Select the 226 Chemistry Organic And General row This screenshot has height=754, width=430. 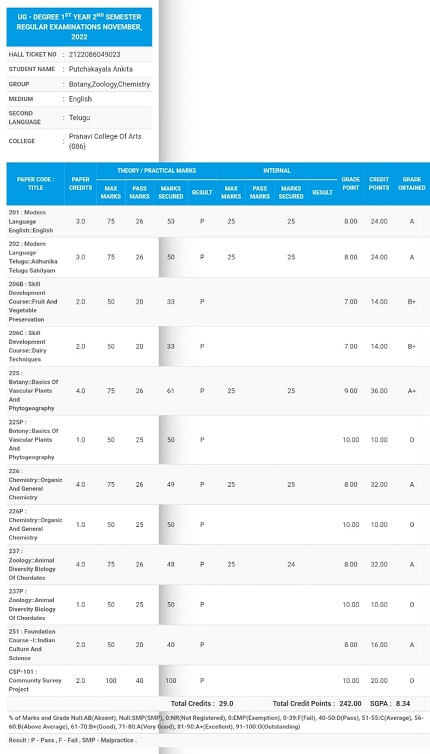218,484
